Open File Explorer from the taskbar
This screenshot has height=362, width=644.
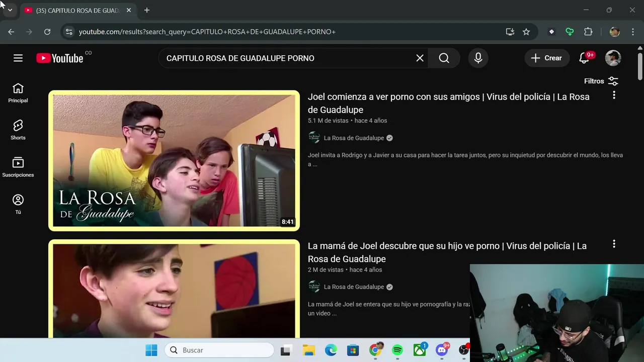308,350
